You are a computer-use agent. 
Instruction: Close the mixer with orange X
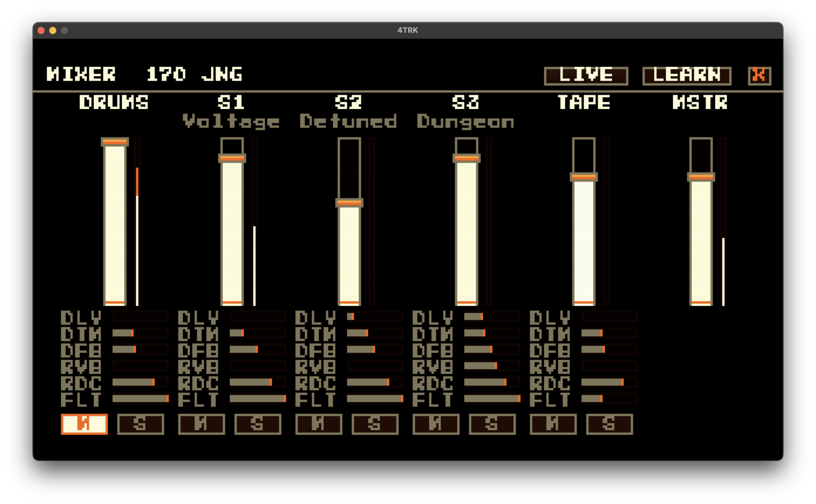click(759, 76)
